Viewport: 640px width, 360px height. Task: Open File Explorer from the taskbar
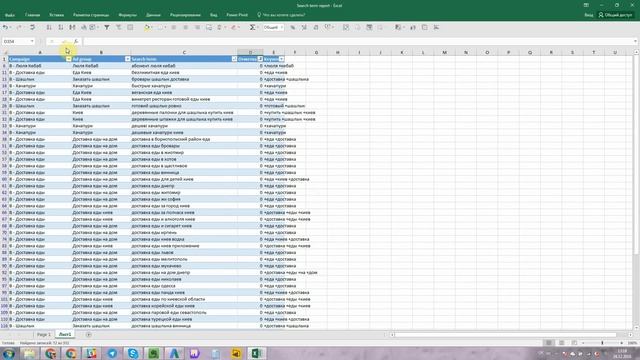tap(29, 353)
